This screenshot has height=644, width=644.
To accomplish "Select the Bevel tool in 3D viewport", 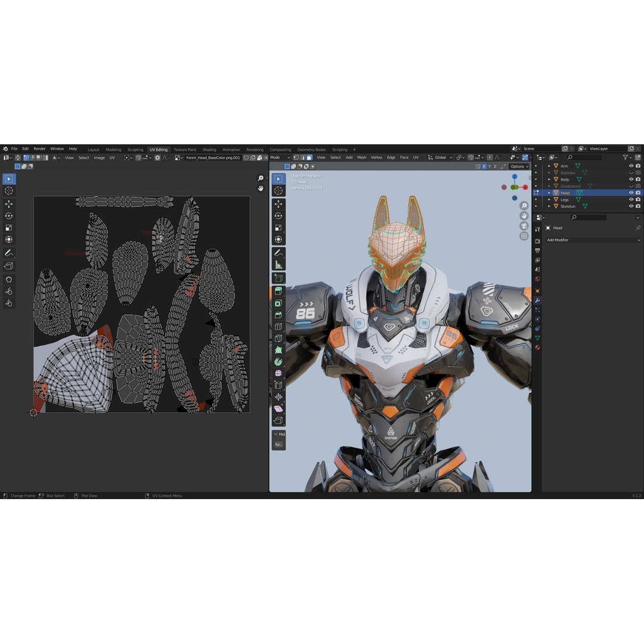I will click(278, 315).
